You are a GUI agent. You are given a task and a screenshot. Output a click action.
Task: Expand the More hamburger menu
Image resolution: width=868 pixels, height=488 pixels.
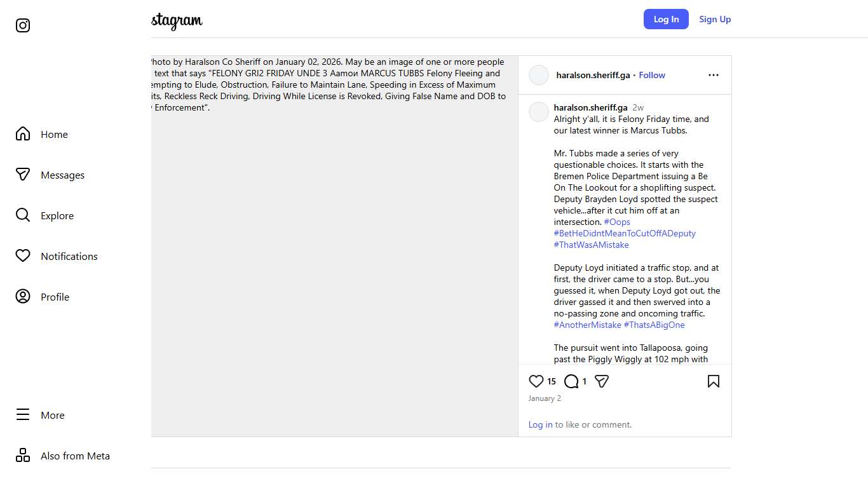pyautogui.click(x=52, y=415)
